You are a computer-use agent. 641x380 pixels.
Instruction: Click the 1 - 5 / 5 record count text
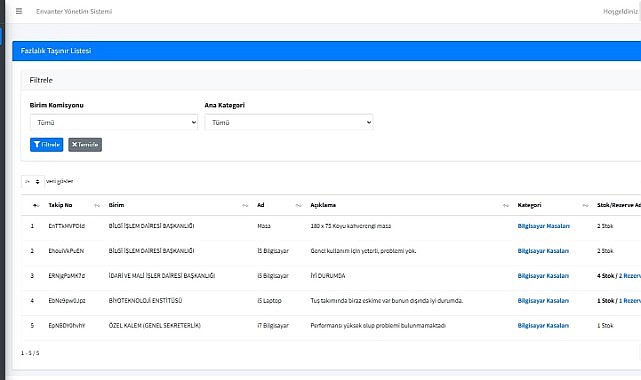(x=30, y=353)
